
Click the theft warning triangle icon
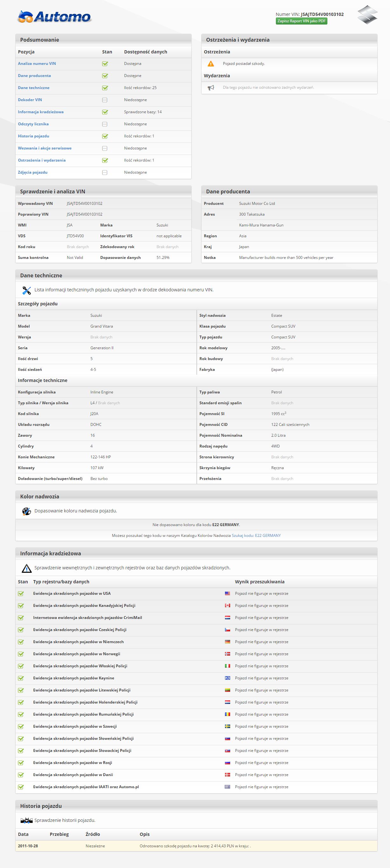point(26,568)
